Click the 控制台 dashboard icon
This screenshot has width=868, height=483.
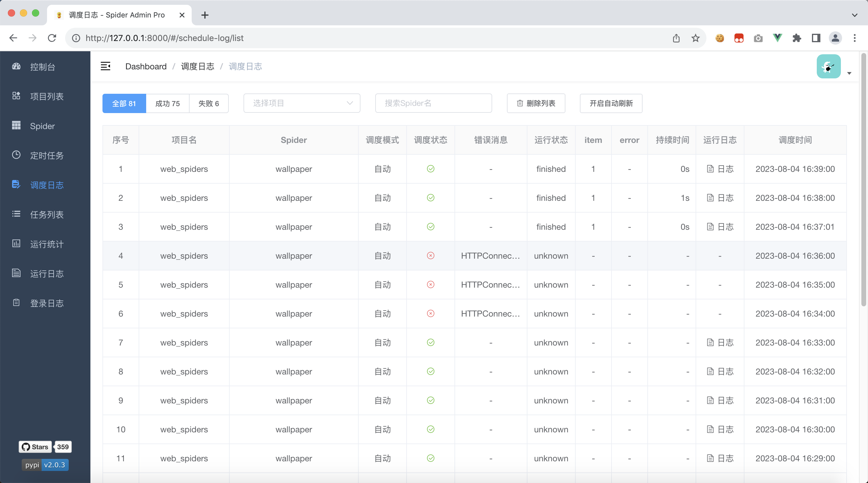pos(16,67)
